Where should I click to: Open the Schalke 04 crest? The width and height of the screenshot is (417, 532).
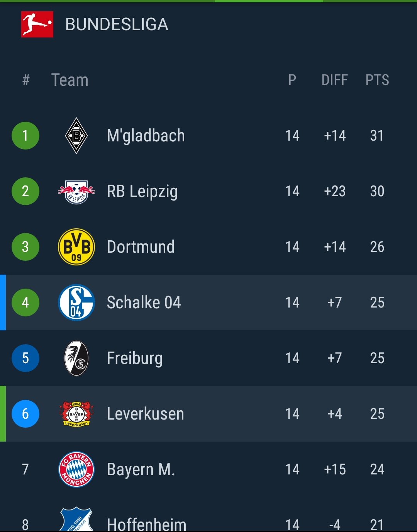click(x=76, y=303)
